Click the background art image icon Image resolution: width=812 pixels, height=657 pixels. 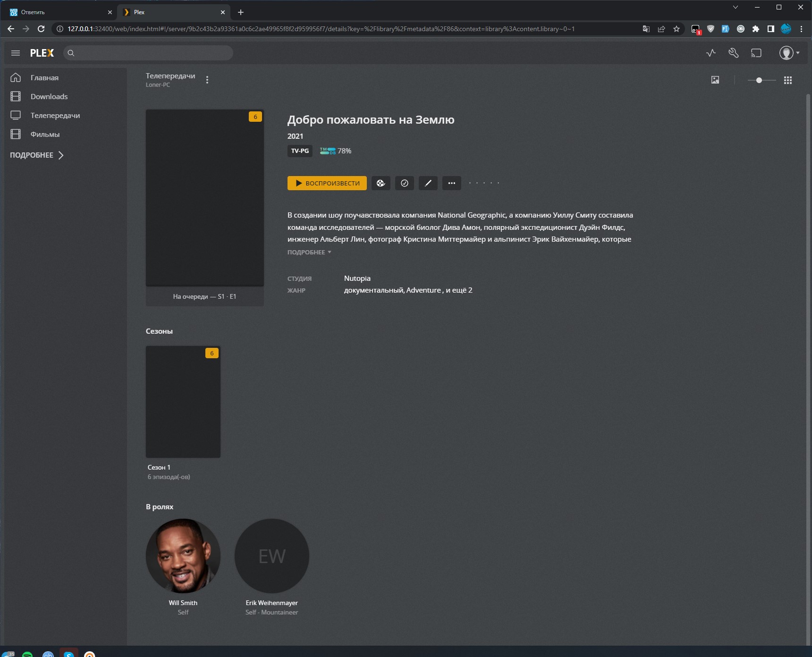pos(715,80)
